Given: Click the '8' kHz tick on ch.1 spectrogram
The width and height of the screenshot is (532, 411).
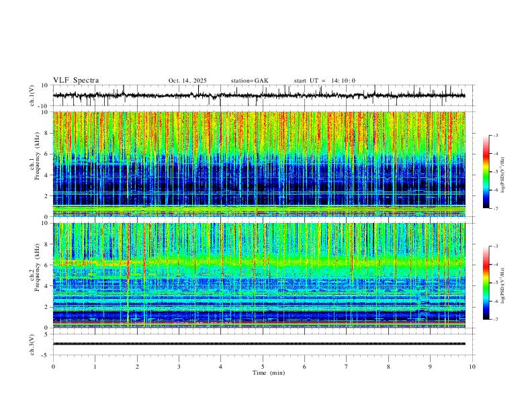Looking at the screenshot, I should pyautogui.click(x=47, y=133).
